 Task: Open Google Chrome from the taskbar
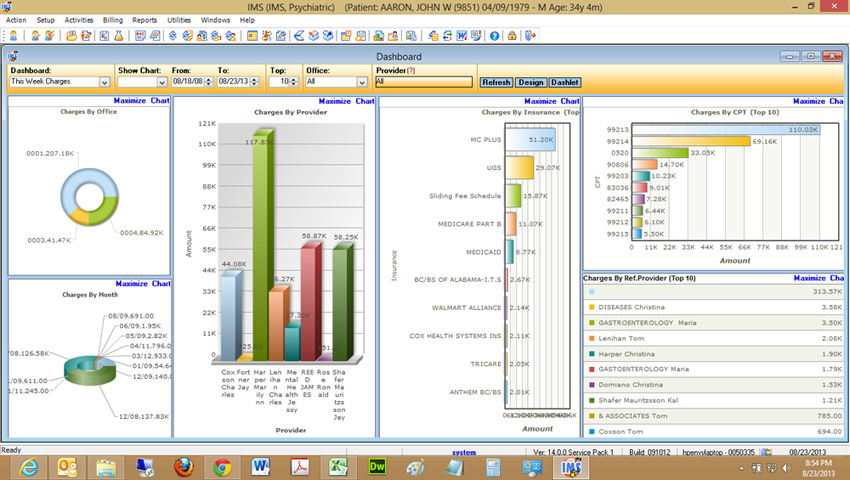pyautogui.click(x=222, y=467)
